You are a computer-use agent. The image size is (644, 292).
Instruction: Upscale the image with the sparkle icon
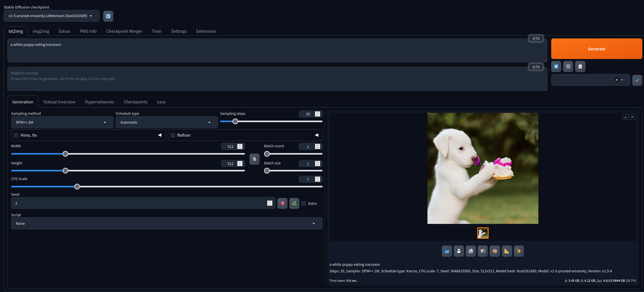tap(519, 251)
